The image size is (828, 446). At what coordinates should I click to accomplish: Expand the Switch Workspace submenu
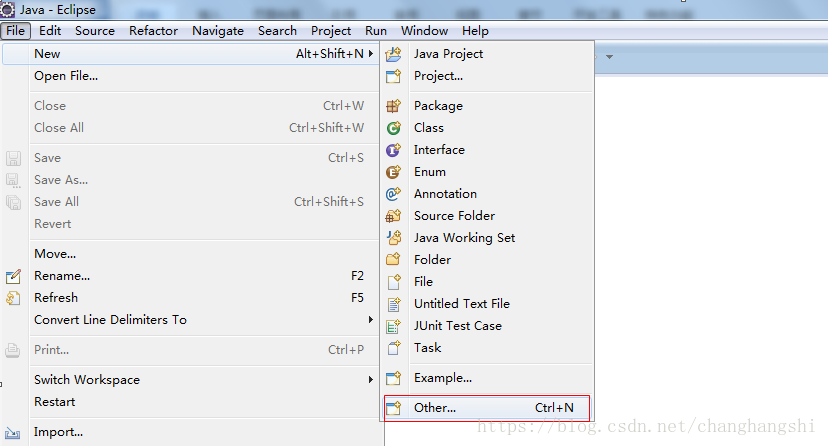[x=371, y=379]
